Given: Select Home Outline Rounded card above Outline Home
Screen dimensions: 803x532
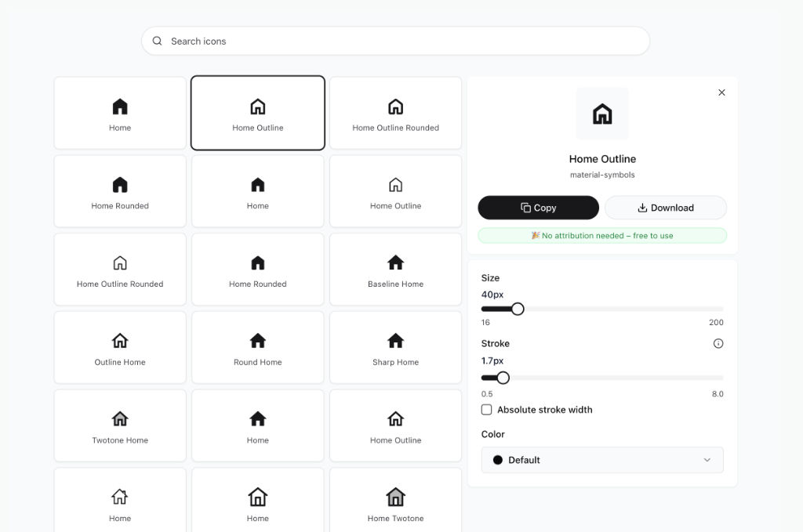Looking at the screenshot, I should (x=120, y=270).
